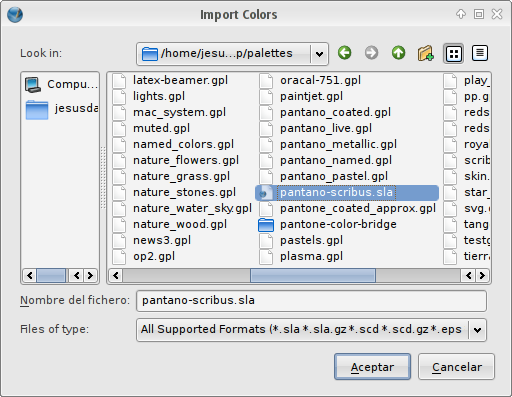Click the Scribus icon in title bar
Screen dimensions: 512x397
pos(15,15)
